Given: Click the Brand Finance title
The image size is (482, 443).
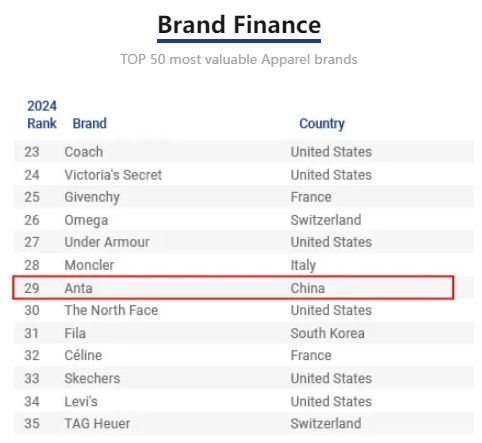Looking at the screenshot, I should [239, 25].
